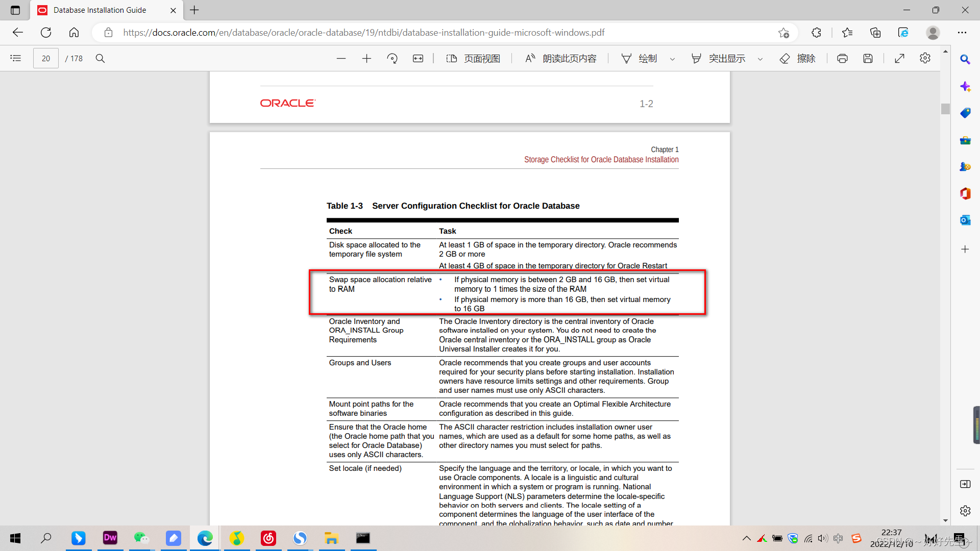980x551 pixels.
Task: Click the PDF page number input field
Action: pos(45,58)
